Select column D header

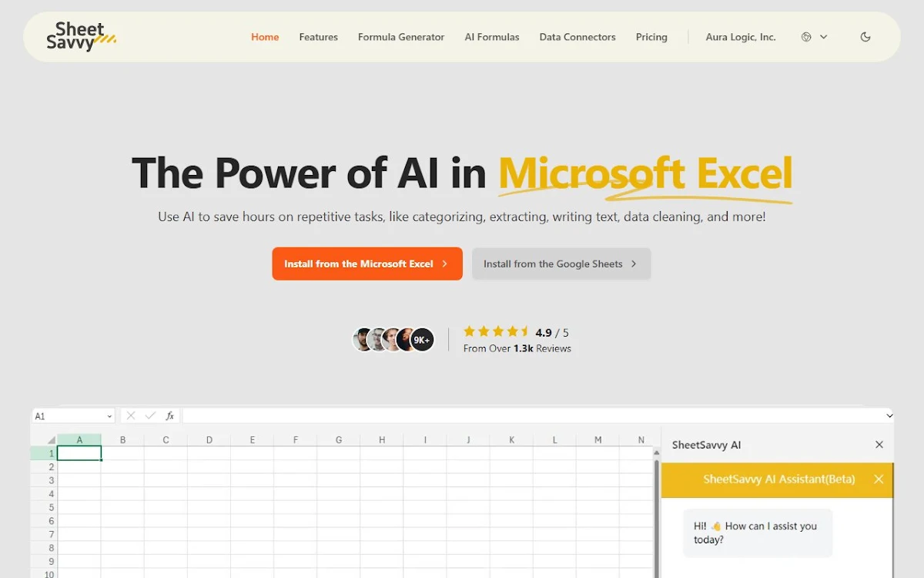(209, 440)
